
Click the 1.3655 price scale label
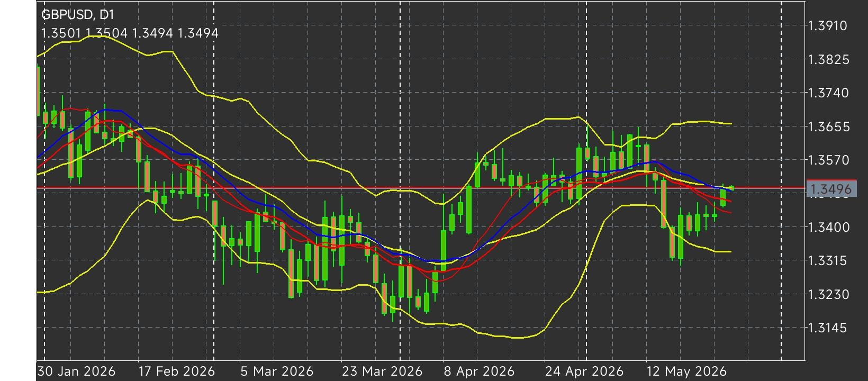click(829, 126)
